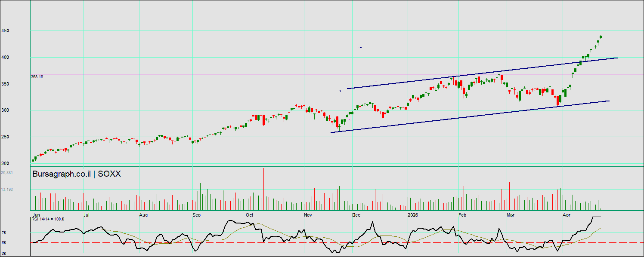
Task: Select the upper blue channel trendline
Action: tap(482, 72)
